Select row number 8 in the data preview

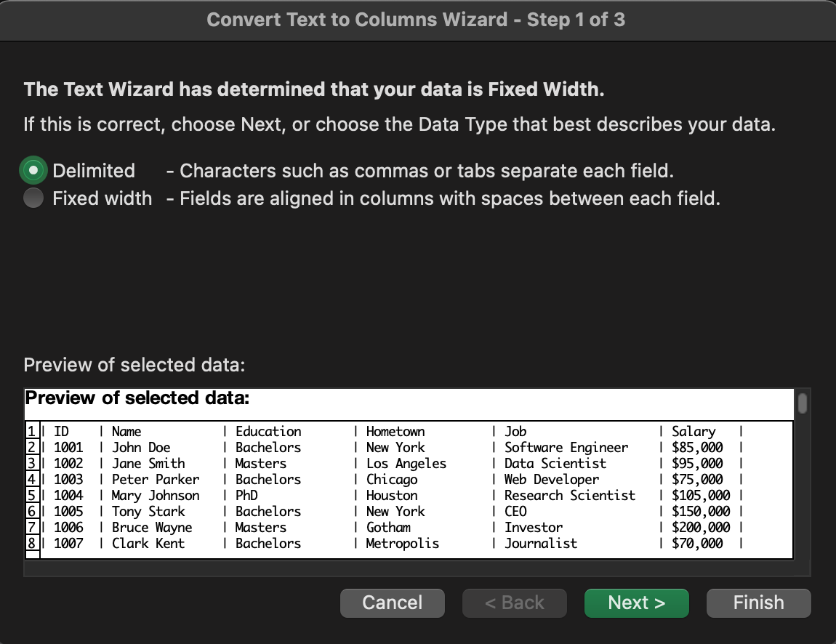click(x=32, y=543)
